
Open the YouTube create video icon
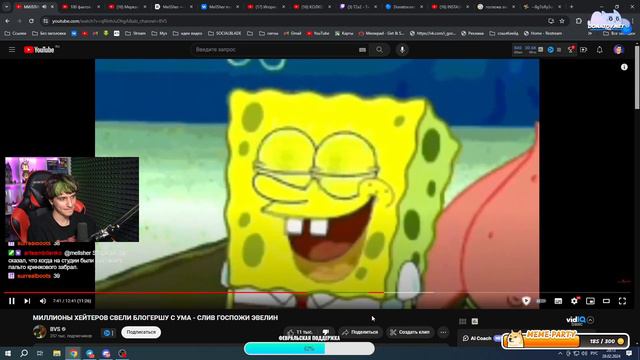point(584,49)
